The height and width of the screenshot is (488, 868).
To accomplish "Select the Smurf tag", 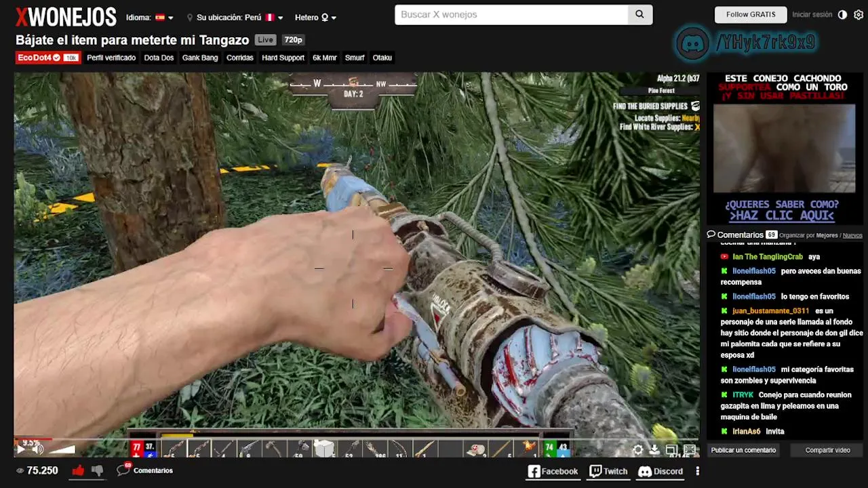I will click(x=355, y=58).
